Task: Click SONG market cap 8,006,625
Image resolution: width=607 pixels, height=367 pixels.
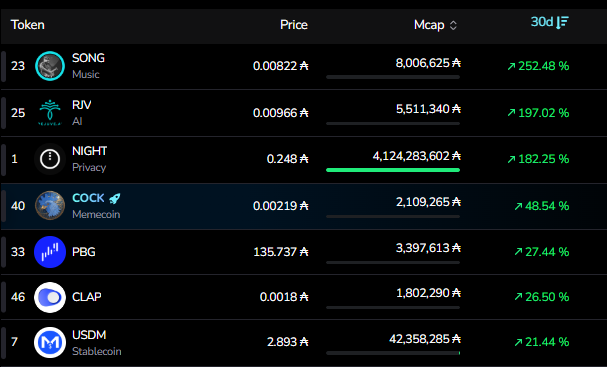Action: [428, 63]
